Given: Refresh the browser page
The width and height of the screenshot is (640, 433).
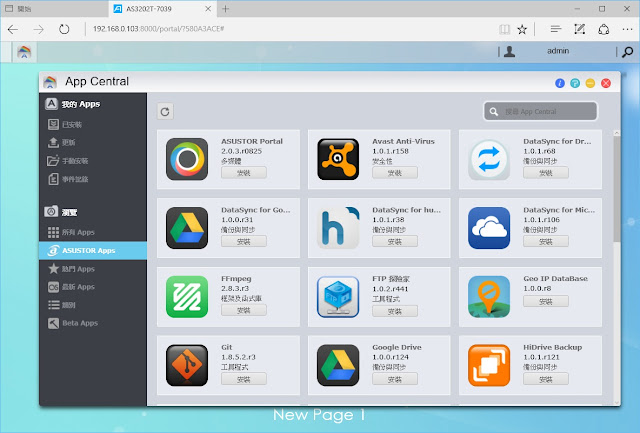Looking at the screenshot, I should coord(64,29).
